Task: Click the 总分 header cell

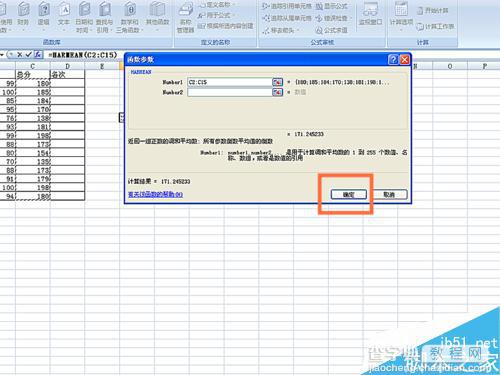Action: click(33, 75)
